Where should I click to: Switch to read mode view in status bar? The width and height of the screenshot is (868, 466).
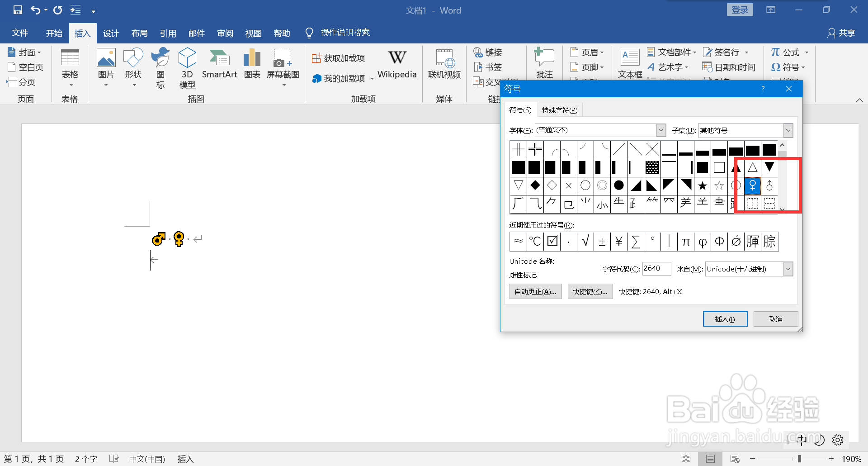[x=686, y=459]
